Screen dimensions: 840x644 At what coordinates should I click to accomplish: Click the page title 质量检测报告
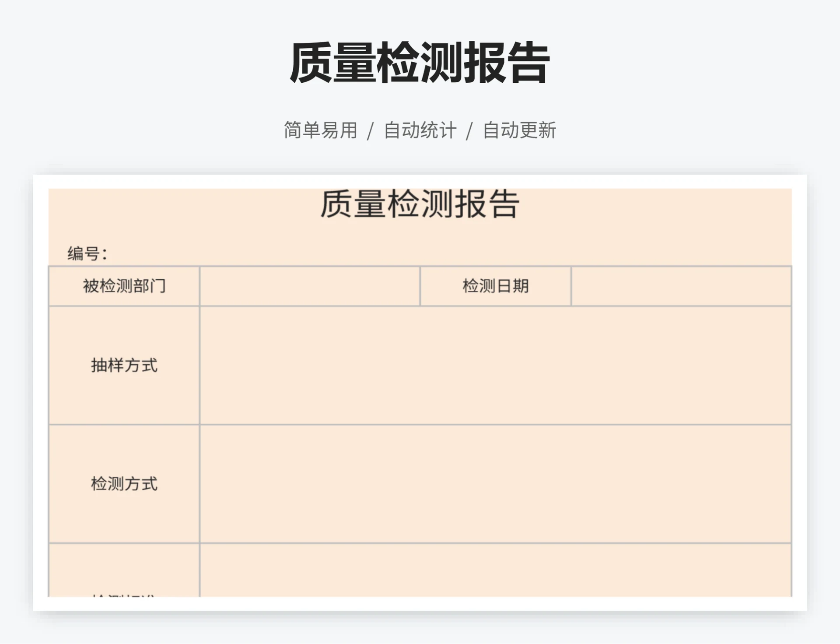(419, 64)
